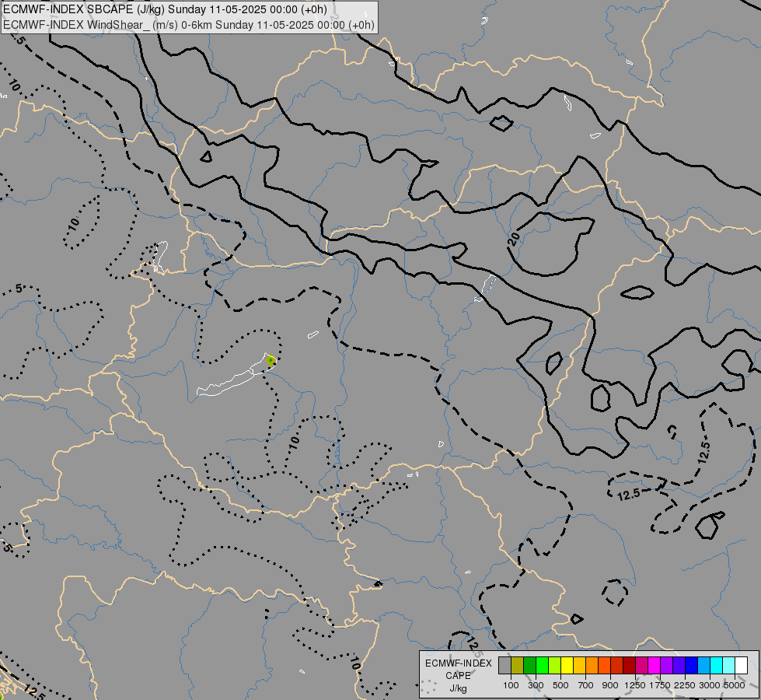
Task: Click the orange swatch right of 700 tick
Action: 592,666
